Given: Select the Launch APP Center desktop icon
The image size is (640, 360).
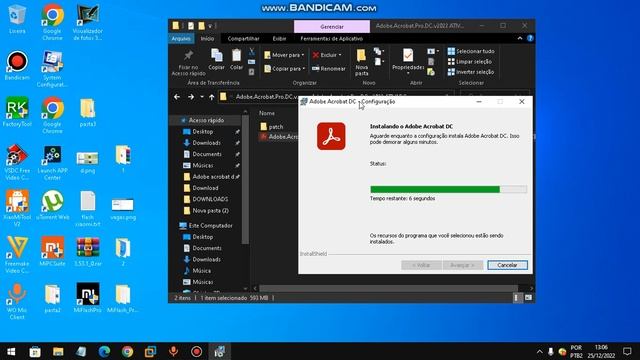Looking at the screenshot, I should click(x=52, y=162).
